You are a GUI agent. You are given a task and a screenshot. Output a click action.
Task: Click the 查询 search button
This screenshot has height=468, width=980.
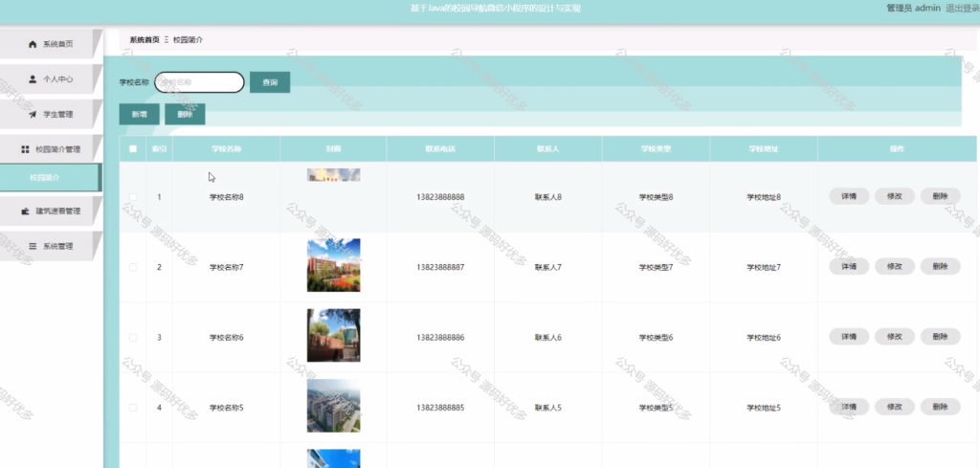point(270,82)
